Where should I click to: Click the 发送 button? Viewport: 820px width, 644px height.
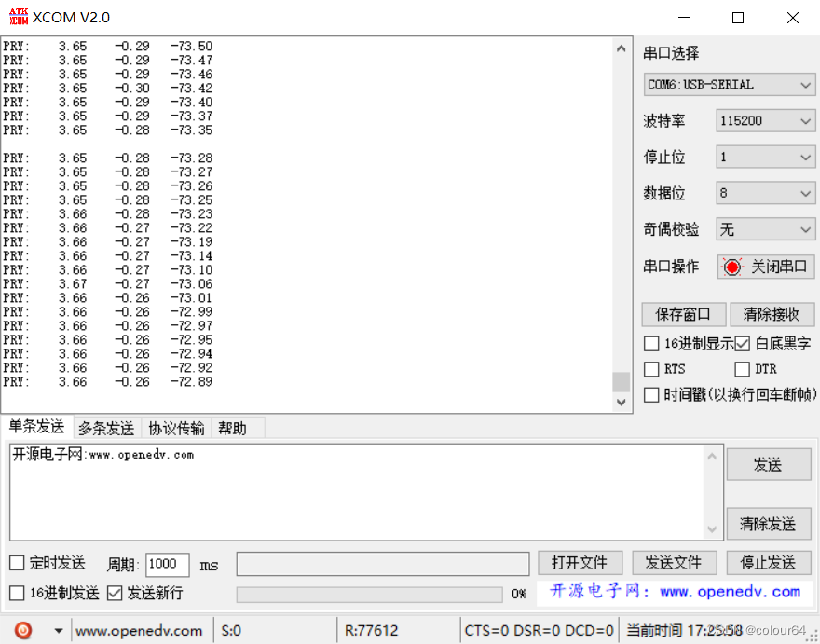[768, 464]
